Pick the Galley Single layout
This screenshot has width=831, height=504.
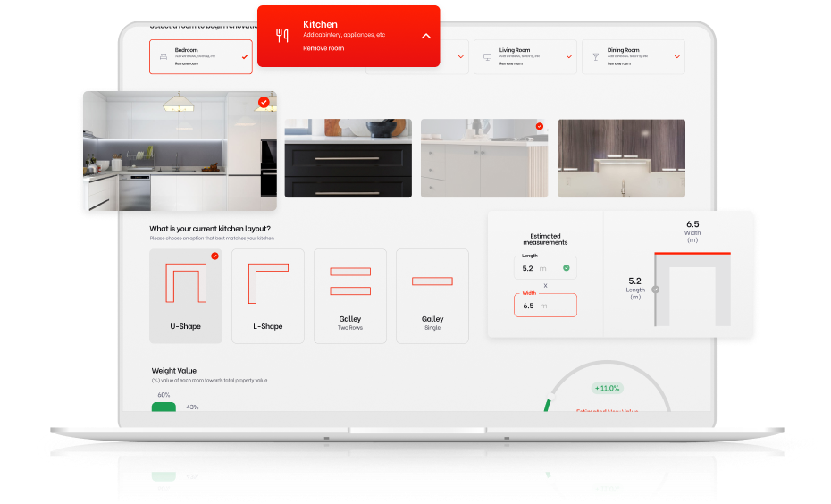click(x=432, y=296)
